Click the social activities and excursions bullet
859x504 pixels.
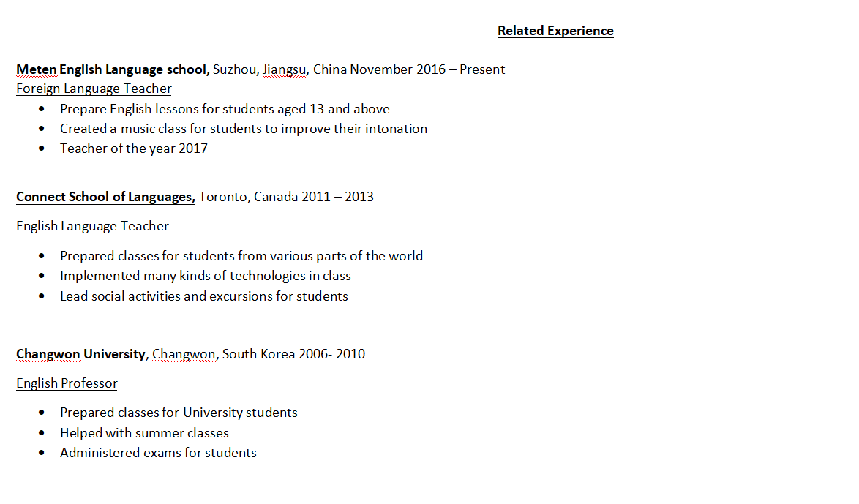tap(204, 296)
